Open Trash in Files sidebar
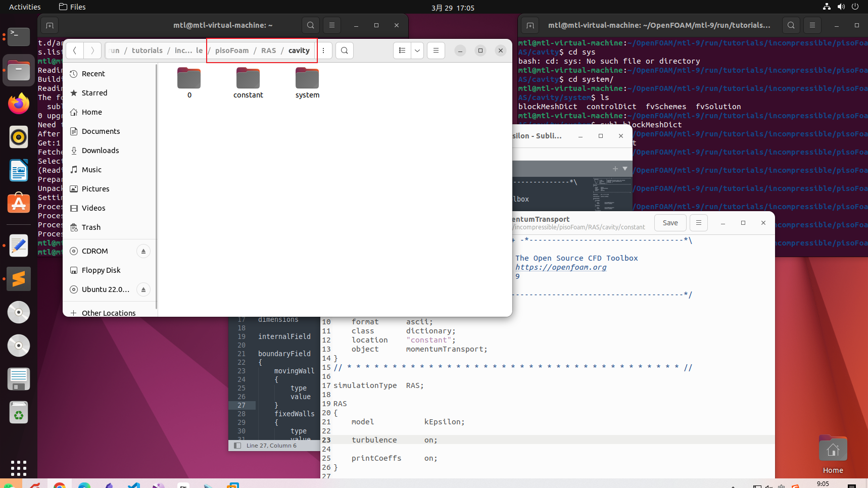This screenshot has width=868, height=488. pos(110,227)
